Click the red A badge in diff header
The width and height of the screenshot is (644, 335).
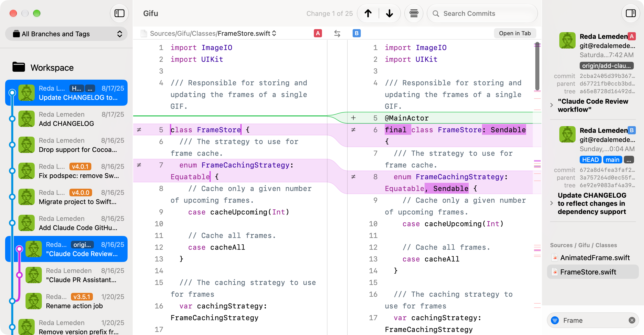tap(318, 33)
